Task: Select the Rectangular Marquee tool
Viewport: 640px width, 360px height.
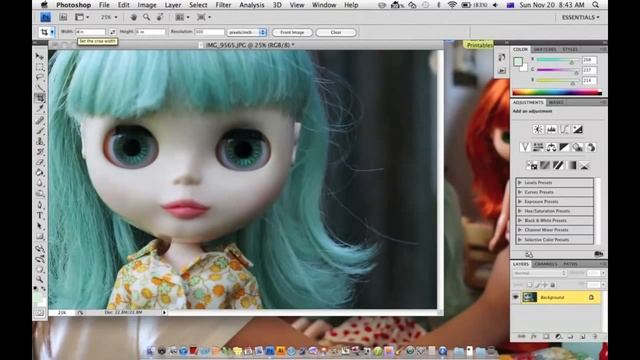Action: tap(40, 67)
